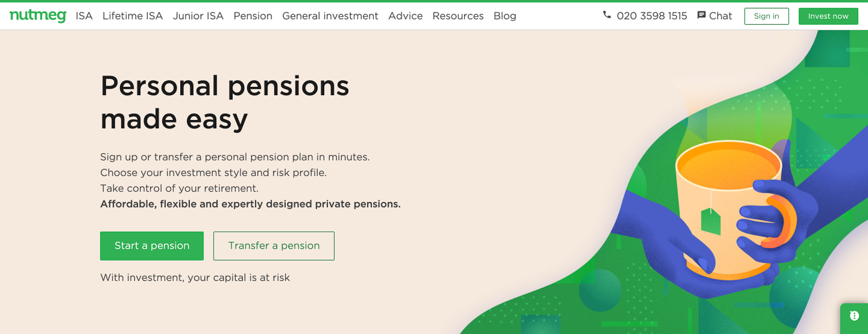The height and width of the screenshot is (334, 868).
Task: Open the green help widget icon
Action: point(854,316)
